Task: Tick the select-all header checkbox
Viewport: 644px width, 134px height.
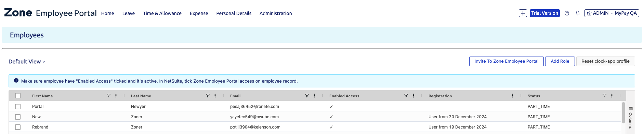Action: 18,96
